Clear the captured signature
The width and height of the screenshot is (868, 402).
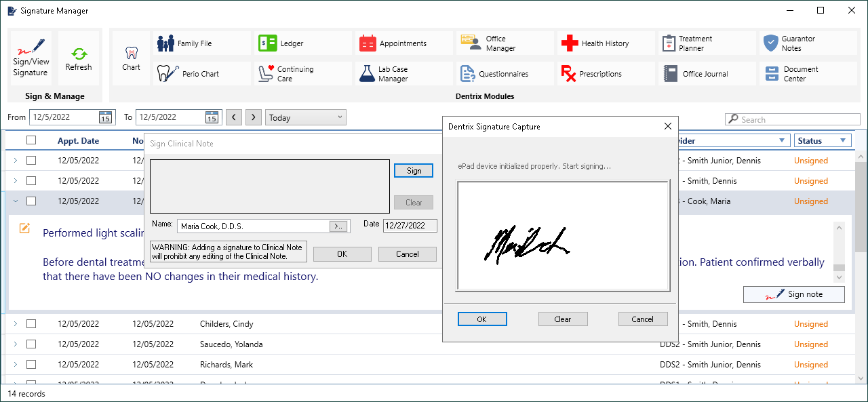563,319
